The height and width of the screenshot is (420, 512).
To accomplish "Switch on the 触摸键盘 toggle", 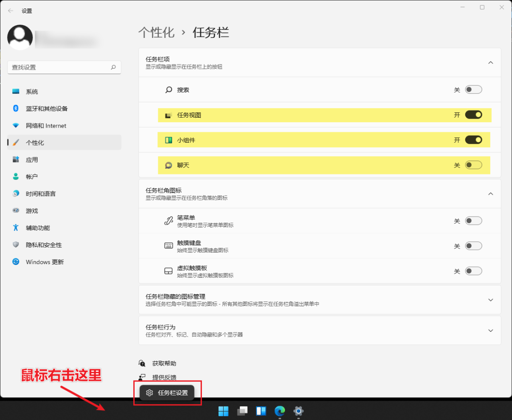I will [x=473, y=246].
